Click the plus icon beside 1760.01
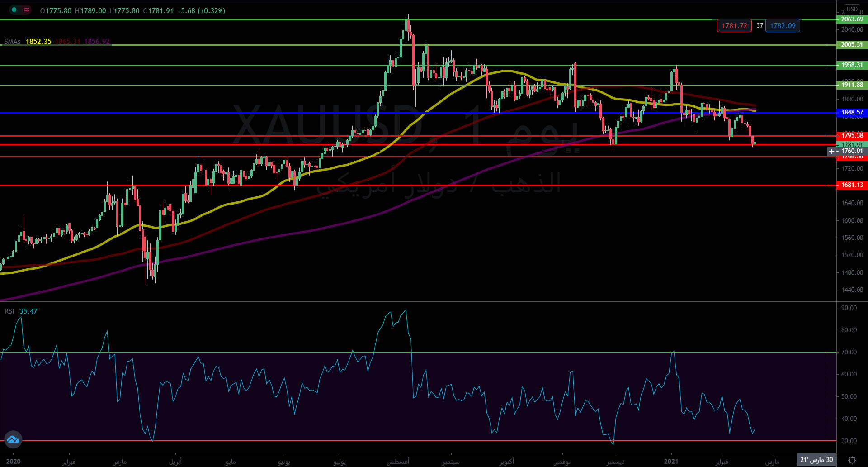Viewport: 868px width, 467px height. coord(831,151)
